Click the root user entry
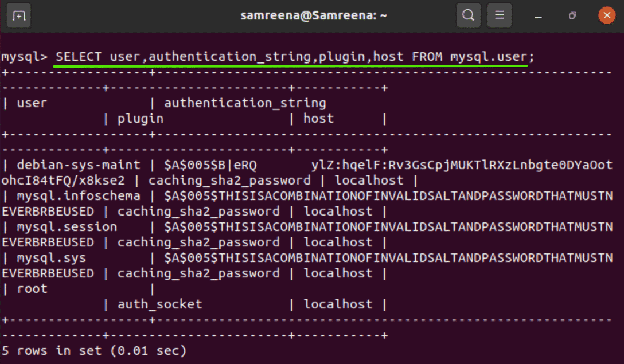Image resolution: width=624 pixels, height=364 pixels. [x=32, y=289]
